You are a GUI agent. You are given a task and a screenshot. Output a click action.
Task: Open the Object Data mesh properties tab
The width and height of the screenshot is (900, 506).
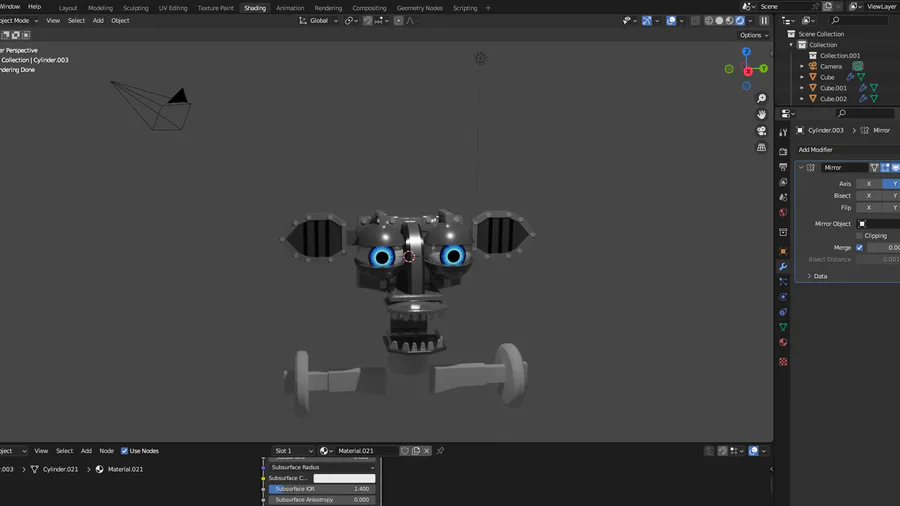(x=783, y=327)
